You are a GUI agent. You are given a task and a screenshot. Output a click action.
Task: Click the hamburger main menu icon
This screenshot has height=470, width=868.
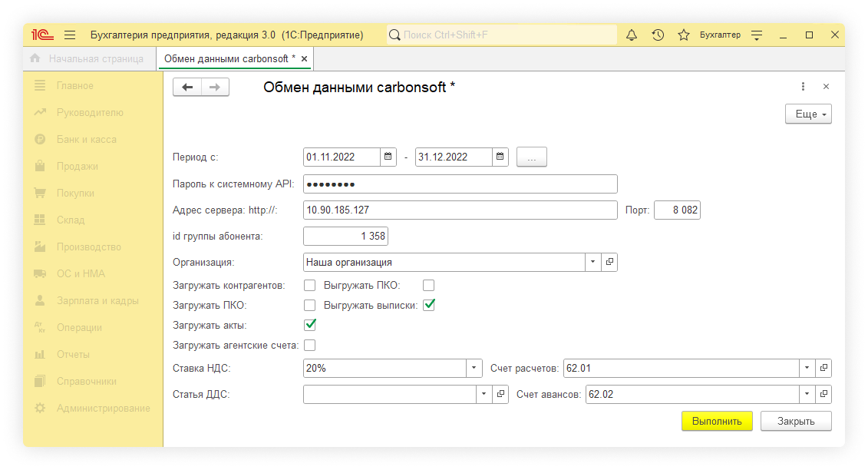click(70, 35)
